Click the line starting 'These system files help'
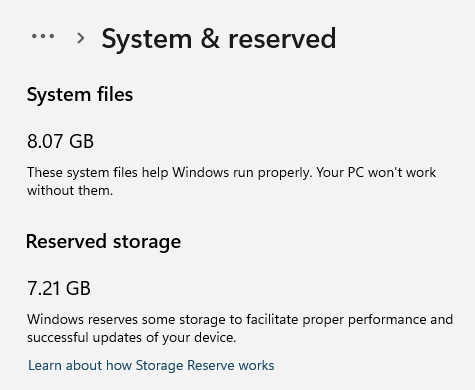The height and width of the screenshot is (390, 475). pyautogui.click(x=231, y=173)
